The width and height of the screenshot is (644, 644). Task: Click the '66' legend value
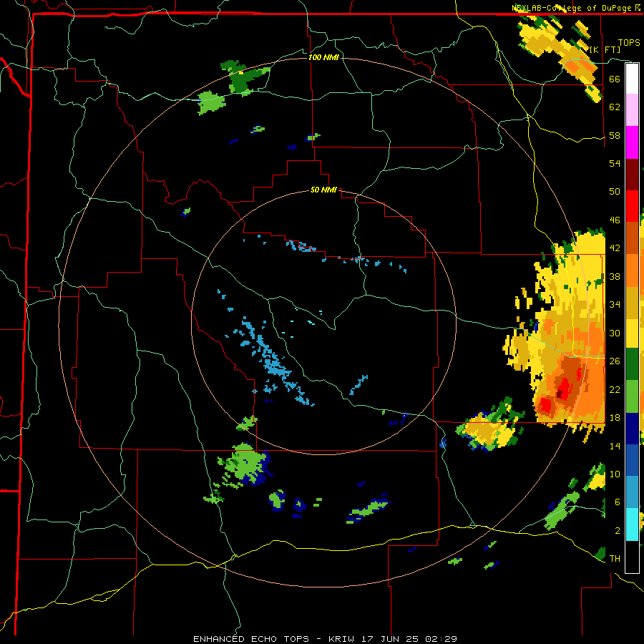point(615,79)
